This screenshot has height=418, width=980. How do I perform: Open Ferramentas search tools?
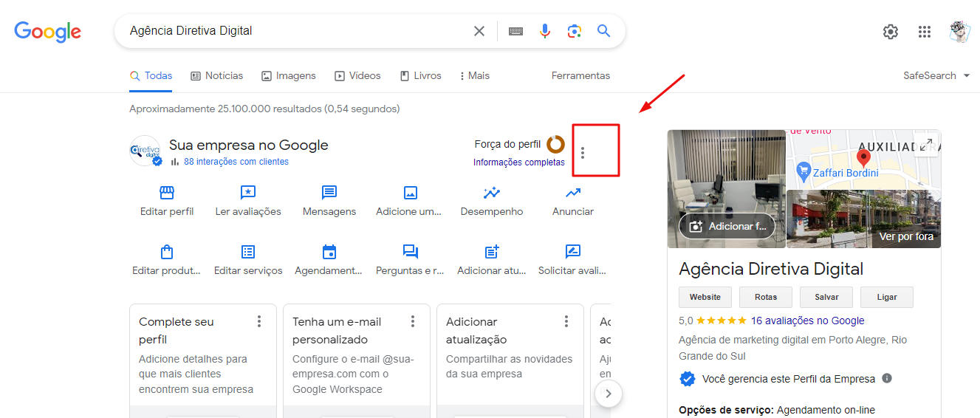point(581,75)
